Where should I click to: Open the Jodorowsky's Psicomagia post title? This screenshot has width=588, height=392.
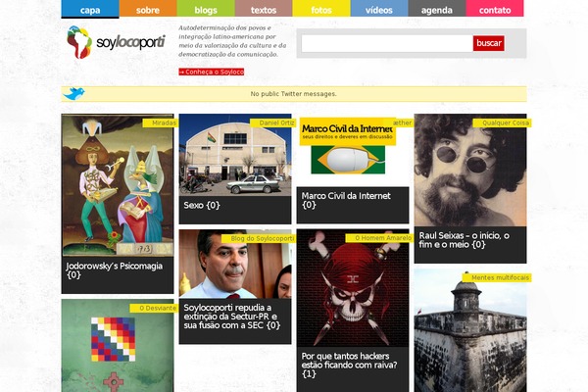114,270
